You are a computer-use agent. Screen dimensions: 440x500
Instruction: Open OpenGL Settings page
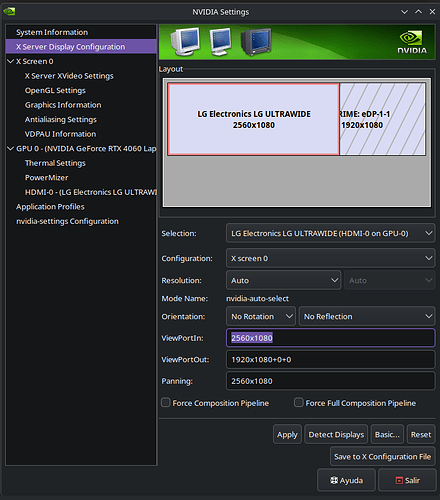[x=55, y=90]
